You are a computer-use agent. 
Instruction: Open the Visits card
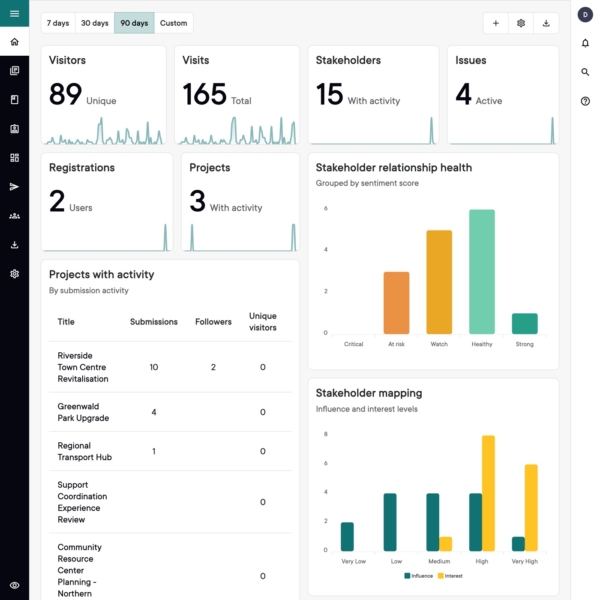click(237, 95)
